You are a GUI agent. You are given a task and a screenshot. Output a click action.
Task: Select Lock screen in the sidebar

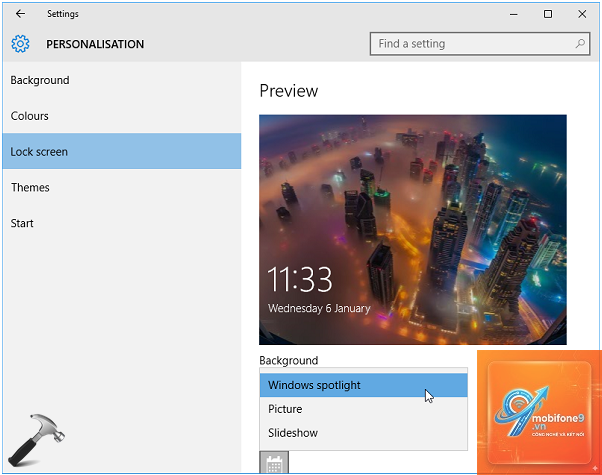[x=122, y=151]
